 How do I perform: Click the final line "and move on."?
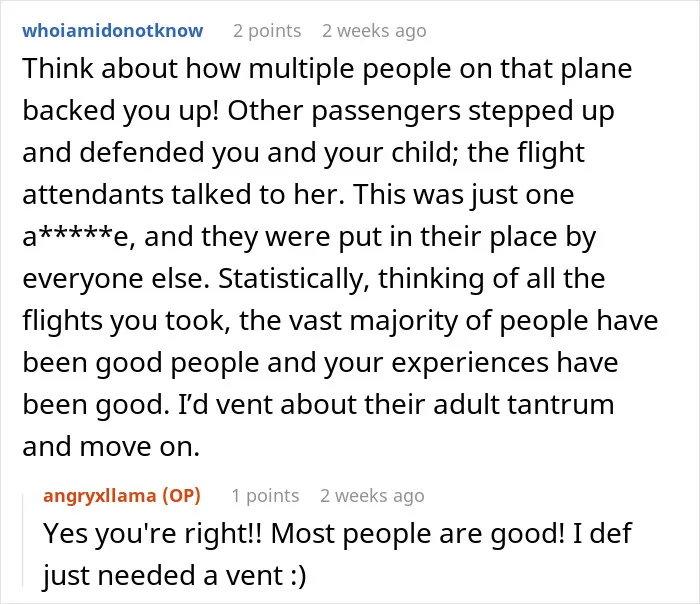click(111, 447)
